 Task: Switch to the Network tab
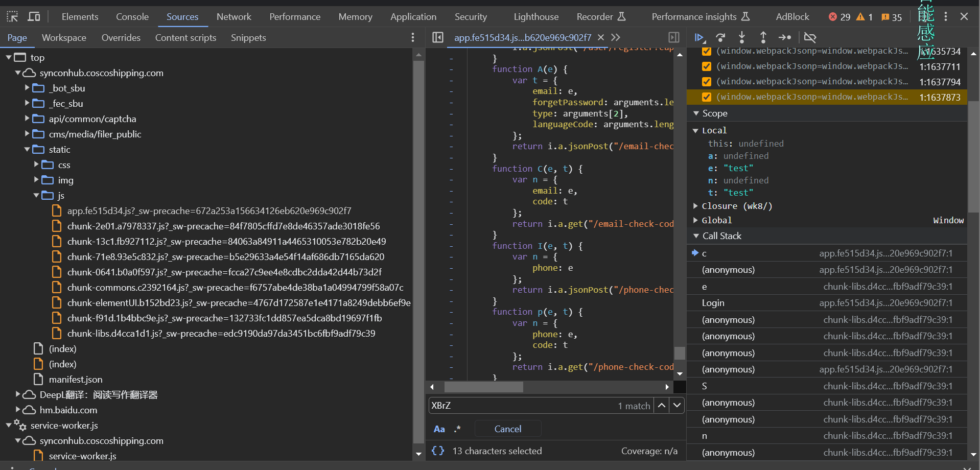coord(234,17)
